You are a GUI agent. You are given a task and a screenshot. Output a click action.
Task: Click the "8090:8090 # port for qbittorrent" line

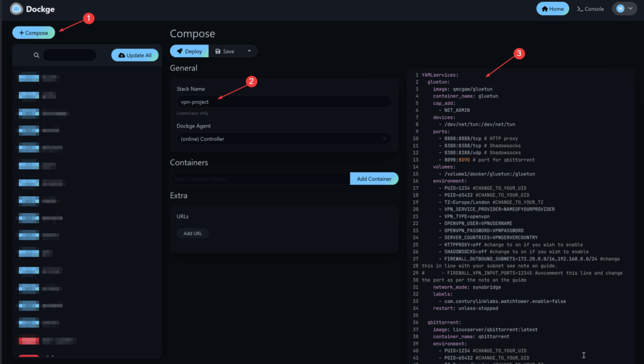487,160
